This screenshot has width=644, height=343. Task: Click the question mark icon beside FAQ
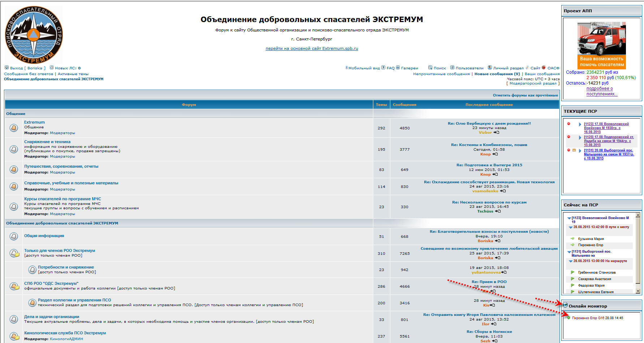point(383,68)
